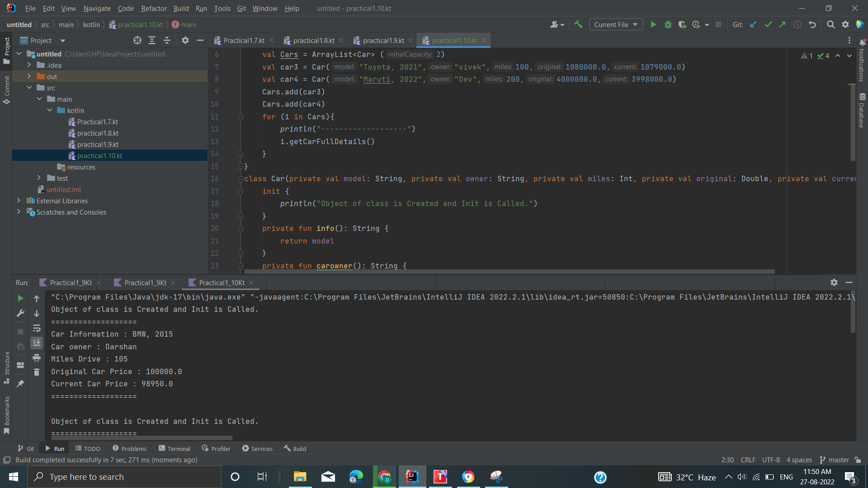Open IDE Settings via the gear icon
Viewport: 868px width, 488px height.
(845, 24)
